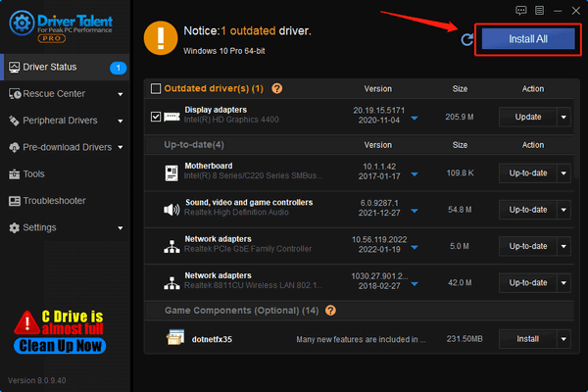Uncheck the Display adapters checkbox
The image size is (588, 392).
(156, 117)
